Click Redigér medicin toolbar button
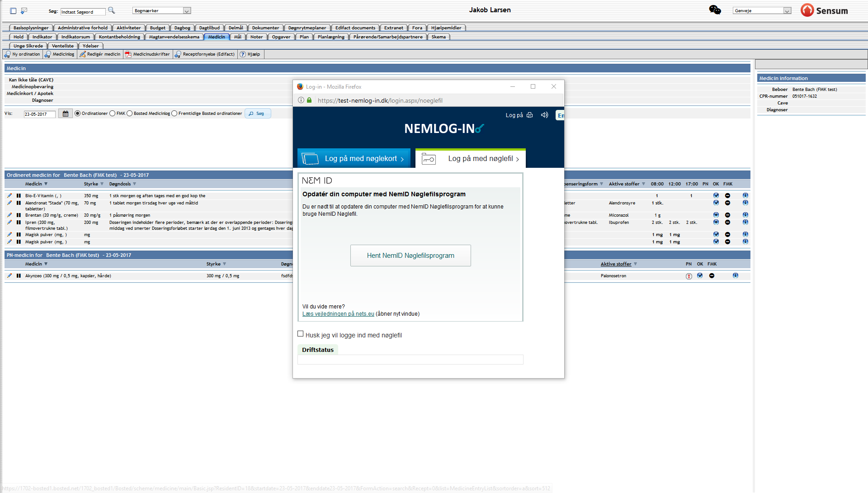This screenshot has width=868, height=493. pos(100,54)
